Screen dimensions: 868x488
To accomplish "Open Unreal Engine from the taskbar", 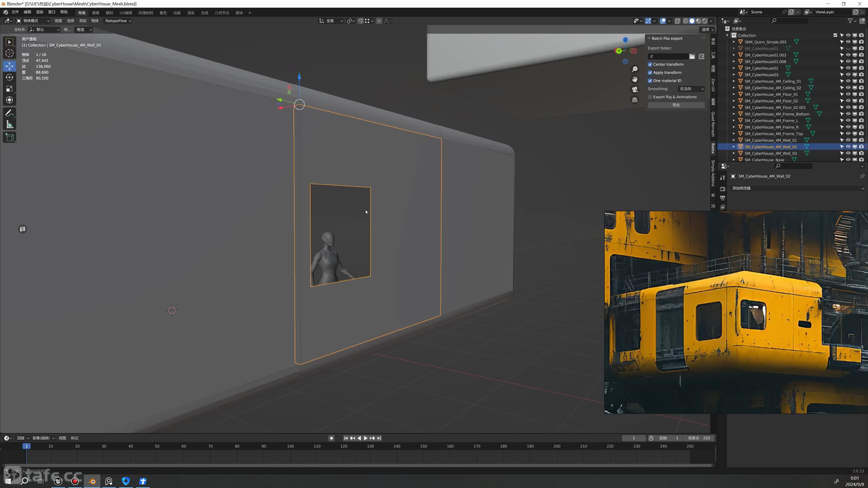I will 58,481.
